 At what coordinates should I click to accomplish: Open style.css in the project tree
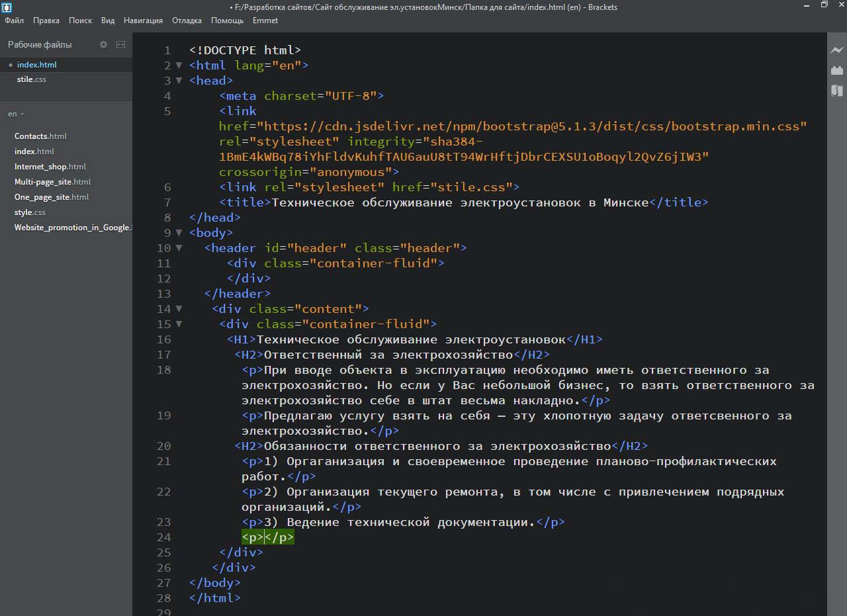(x=30, y=212)
